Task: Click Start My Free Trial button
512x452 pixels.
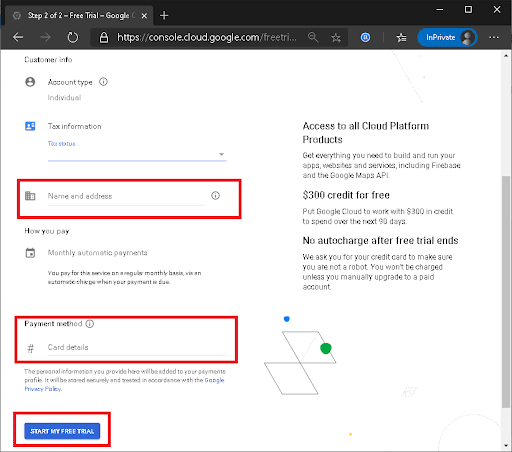Action: point(62,431)
